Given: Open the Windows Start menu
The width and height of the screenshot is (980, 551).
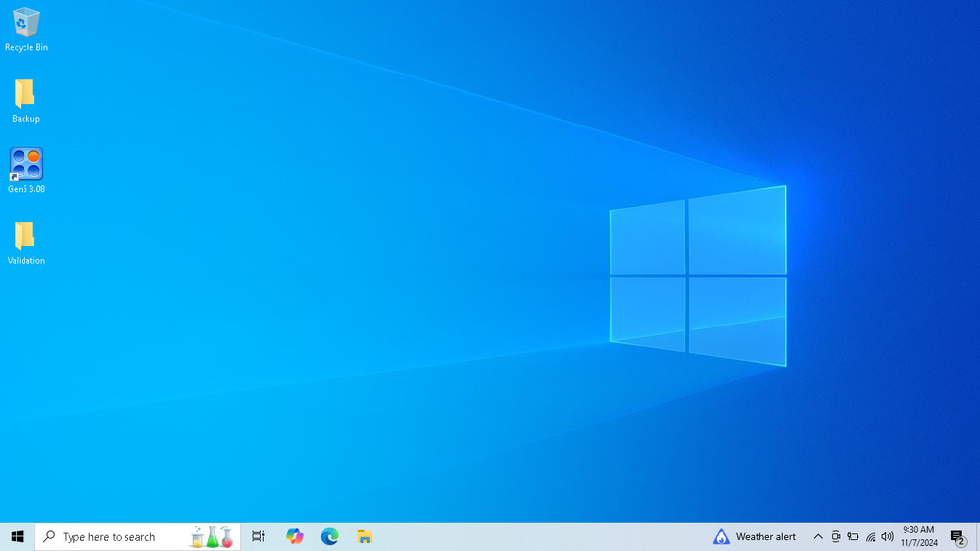Looking at the screenshot, I should (17, 536).
